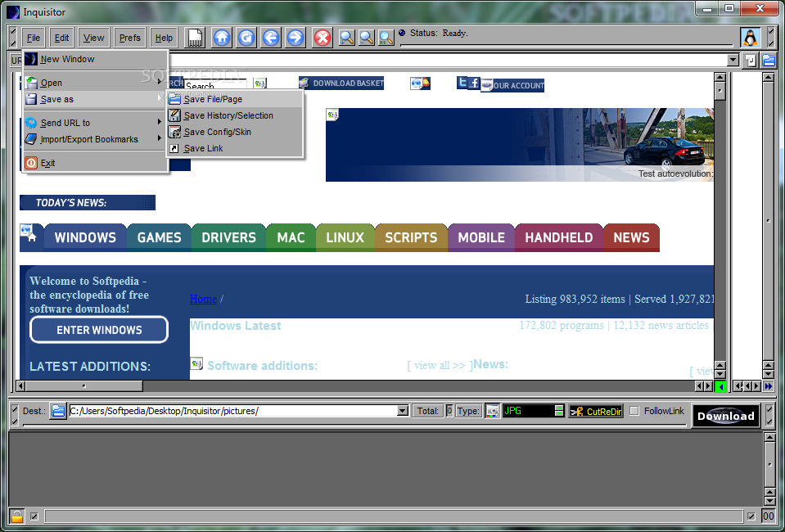Select New Window from File menu
Image resolution: width=785 pixels, height=532 pixels.
pyautogui.click(x=96, y=59)
